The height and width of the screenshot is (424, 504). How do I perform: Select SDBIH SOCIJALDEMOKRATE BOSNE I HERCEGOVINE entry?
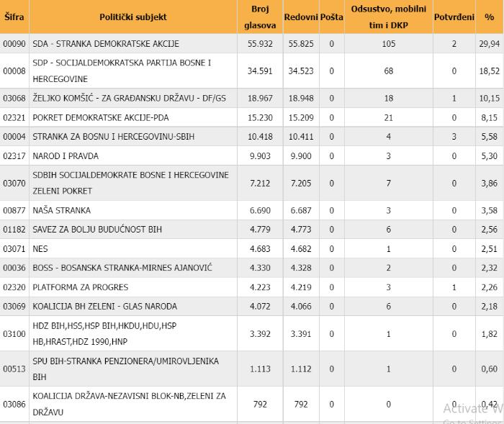(x=130, y=183)
